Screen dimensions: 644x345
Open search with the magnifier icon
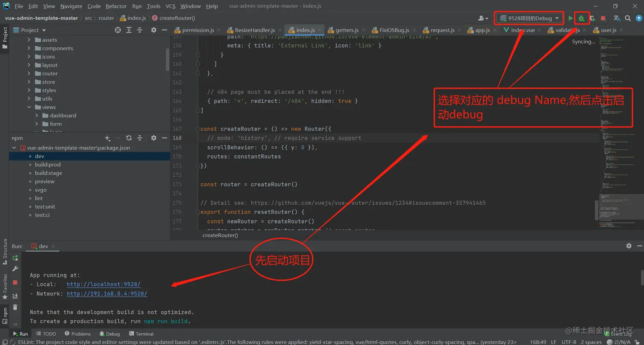[628, 18]
